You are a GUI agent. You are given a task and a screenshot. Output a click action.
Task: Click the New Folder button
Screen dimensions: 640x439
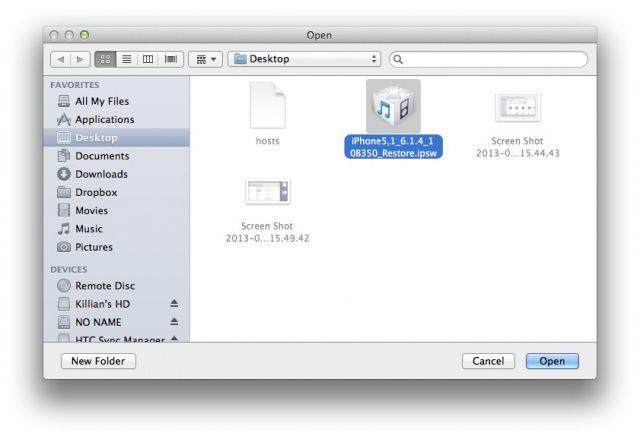click(x=98, y=361)
